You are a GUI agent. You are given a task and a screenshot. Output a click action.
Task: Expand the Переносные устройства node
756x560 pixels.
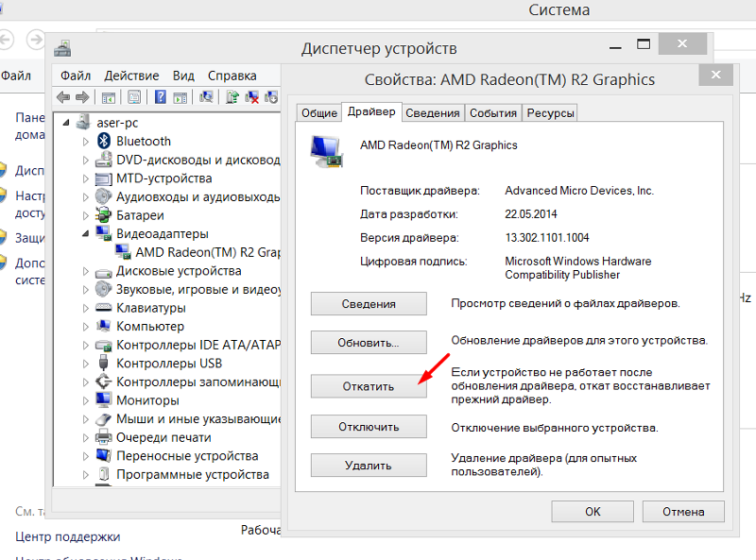[85, 456]
